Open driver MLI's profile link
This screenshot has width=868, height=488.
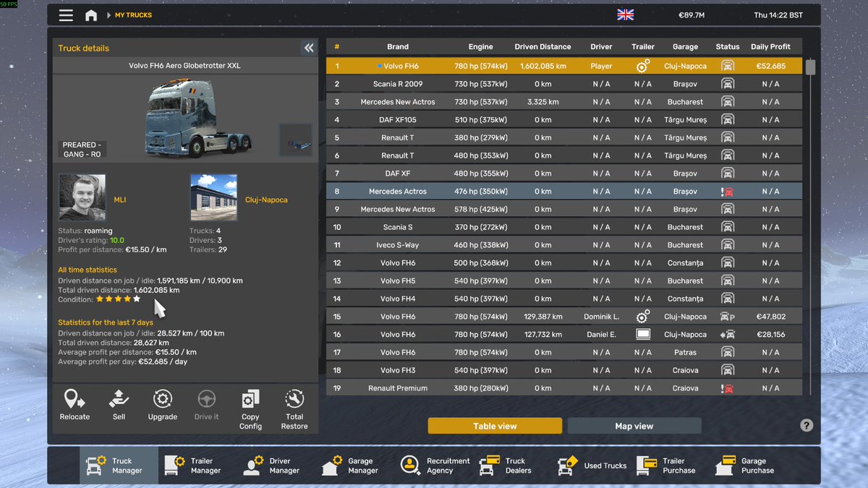coord(120,200)
